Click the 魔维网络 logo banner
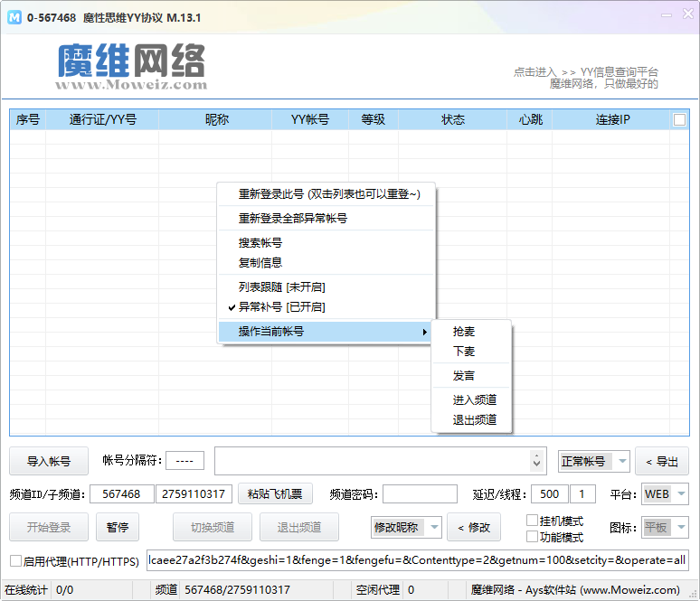The width and height of the screenshot is (700, 601). [131, 66]
